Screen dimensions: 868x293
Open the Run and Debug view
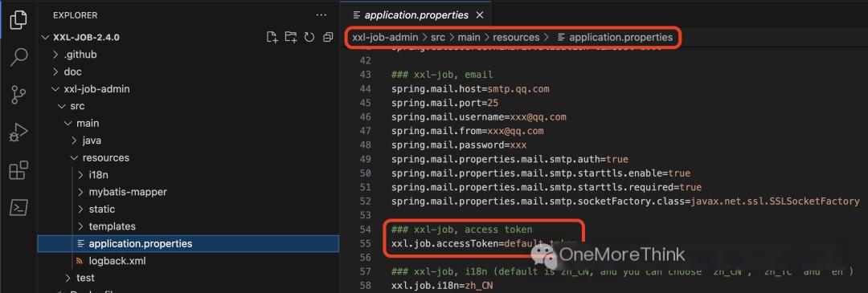(18, 133)
